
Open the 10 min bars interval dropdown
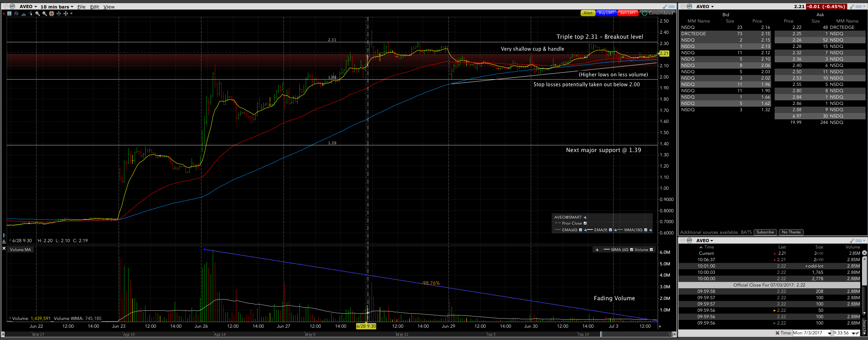point(57,7)
